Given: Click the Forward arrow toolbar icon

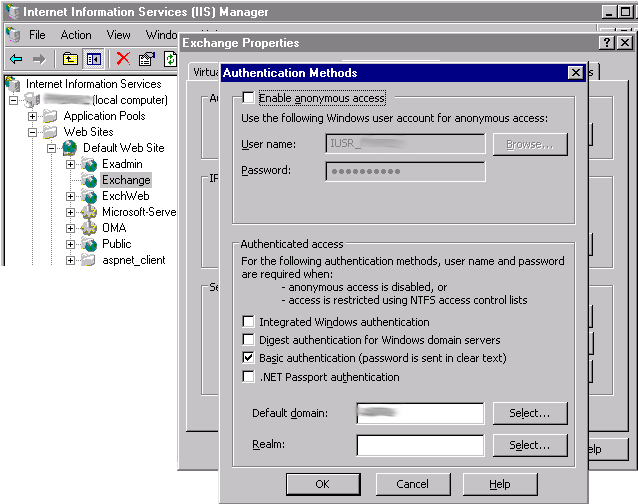Looking at the screenshot, I should pyautogui.click(x=39, y=59).
